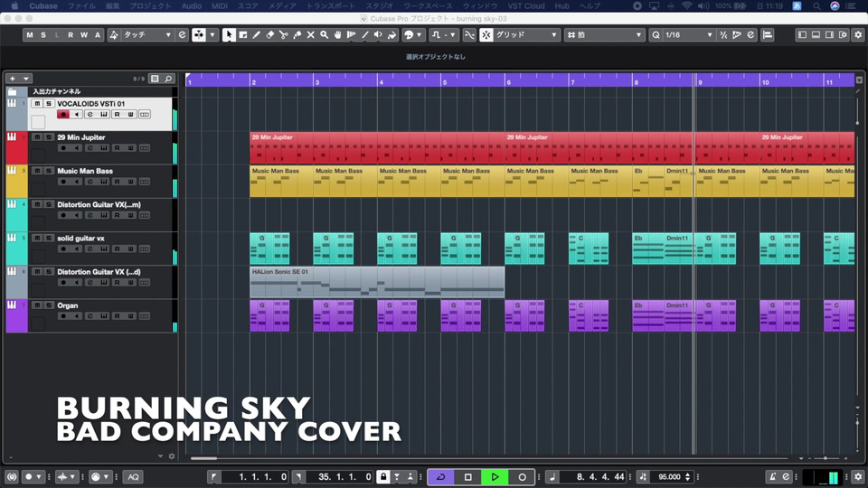Toggle Auto-Scroll button
This screenshot has width=868, height=488.
(x=199, y=35)
